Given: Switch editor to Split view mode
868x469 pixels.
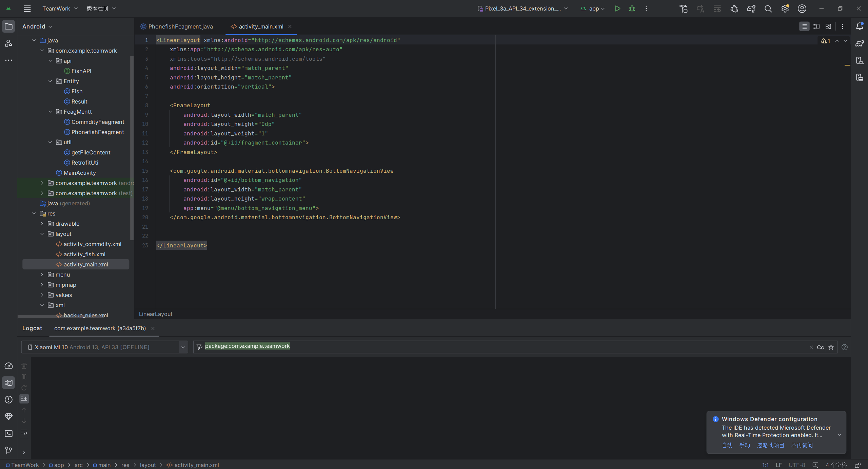Looking at the screenshot, I should [x=816, y=26].
